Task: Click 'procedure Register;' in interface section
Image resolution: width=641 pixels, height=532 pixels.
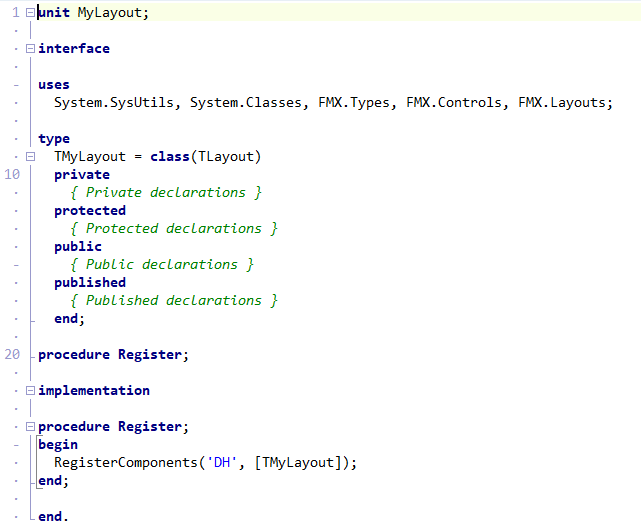Action: pos(114,355)
